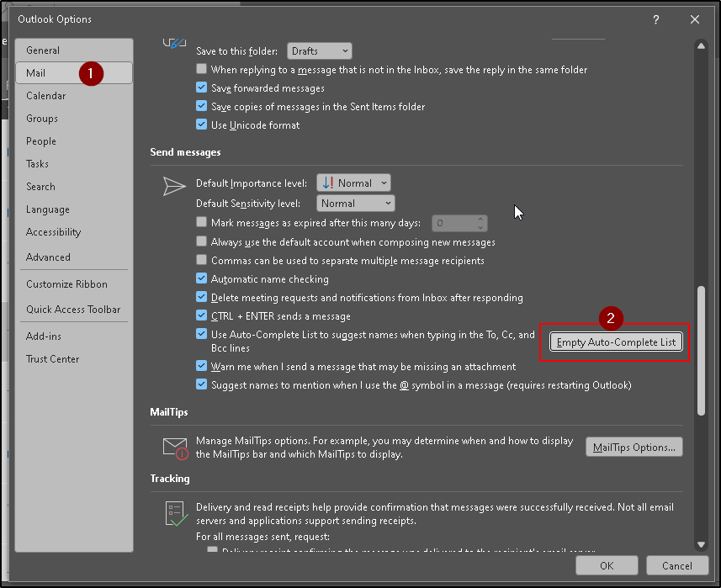Toggle CTRL + ENTER sends a message
The width and height of the screenshot is (721, 588).
point(201,315)
